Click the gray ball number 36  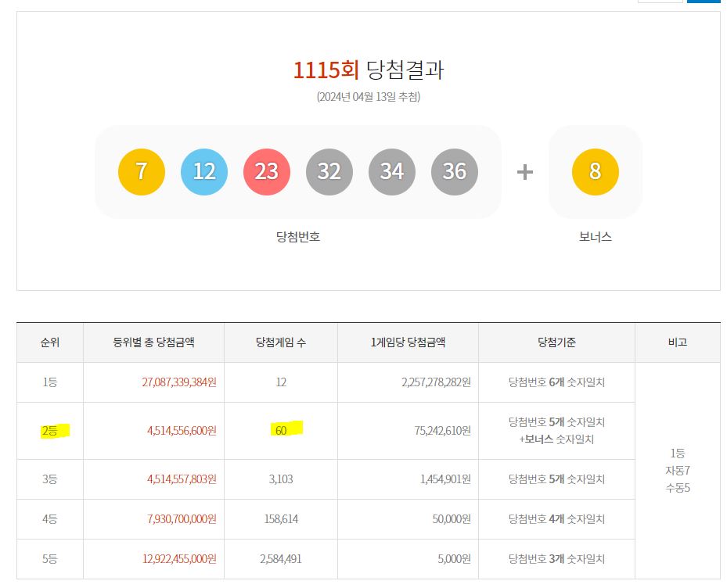454,171
